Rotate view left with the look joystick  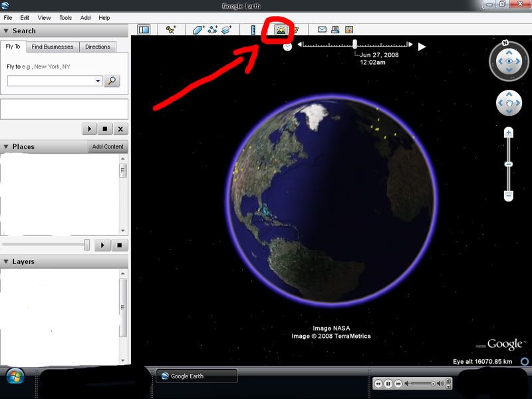click(x=499, y=61)
